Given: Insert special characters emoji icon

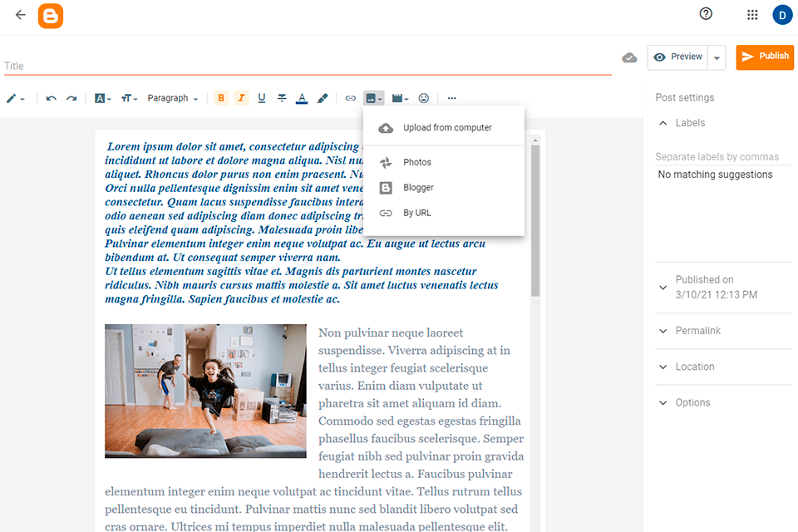Looking at the screenshot, I should [423, 98].
